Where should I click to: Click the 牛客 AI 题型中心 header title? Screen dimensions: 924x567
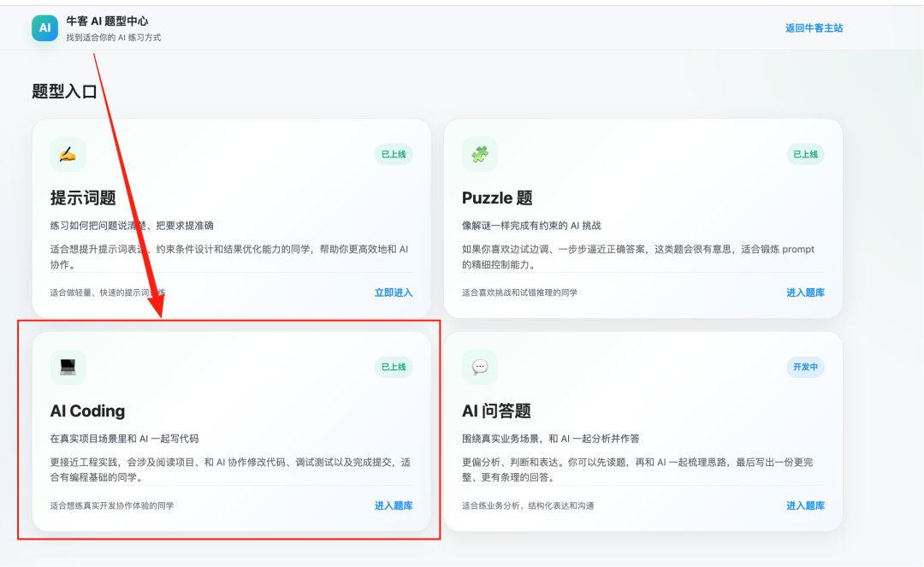(107, 21)
